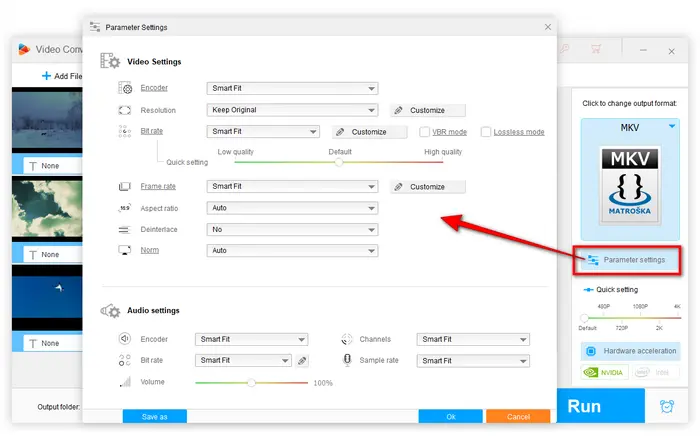Click the Norm link label
The height and width of the screenshot is (440, 700).
(150, 250)
